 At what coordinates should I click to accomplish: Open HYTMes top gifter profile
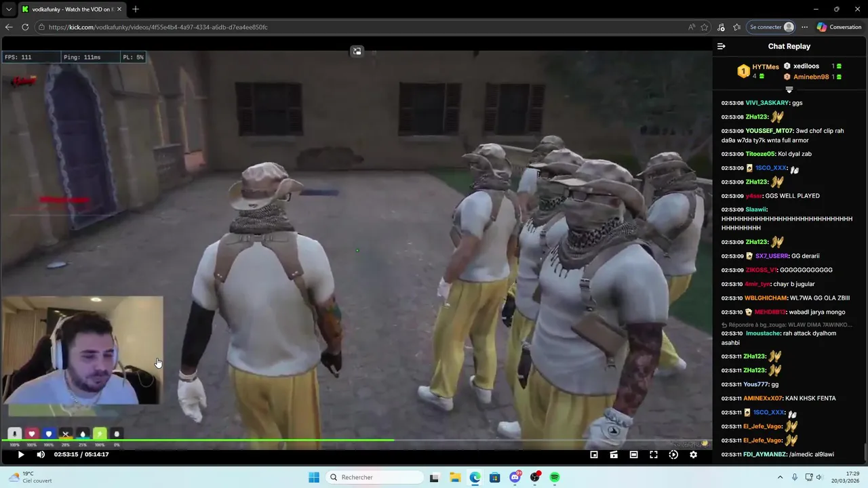[x=766, y=66]
